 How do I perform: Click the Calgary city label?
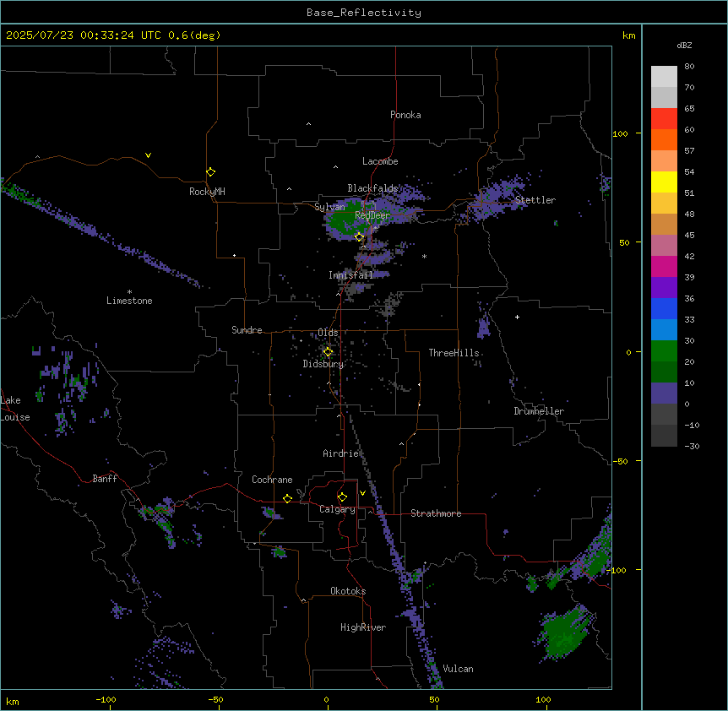tap(337, 509)
